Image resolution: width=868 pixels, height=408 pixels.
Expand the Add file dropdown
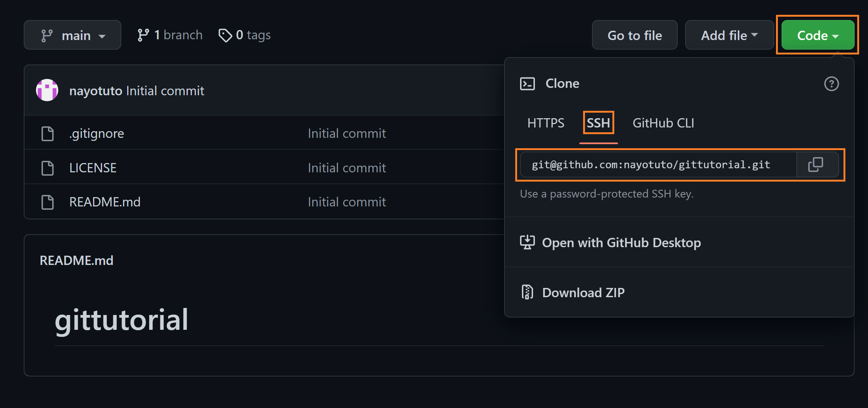(729, 35)
